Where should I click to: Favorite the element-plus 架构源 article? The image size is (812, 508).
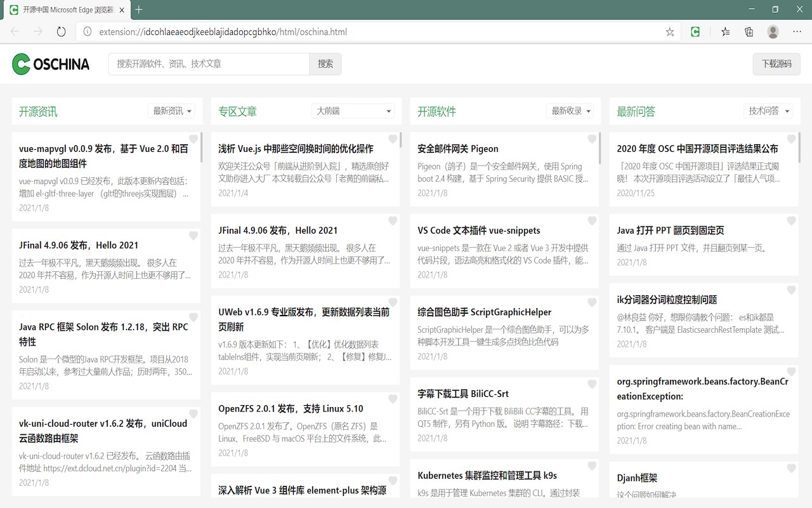(393, 481)
